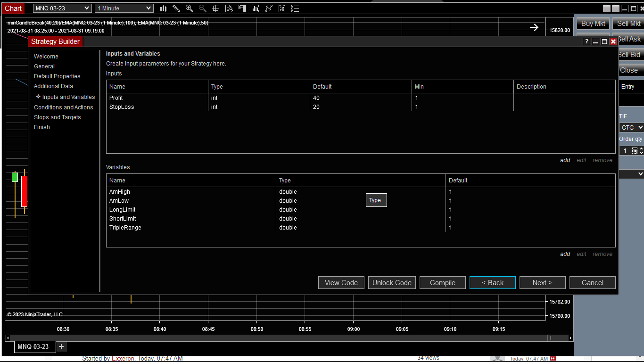Select the AmLow variable row
This screenshot has height=362, width=644.
coord(361,201)
